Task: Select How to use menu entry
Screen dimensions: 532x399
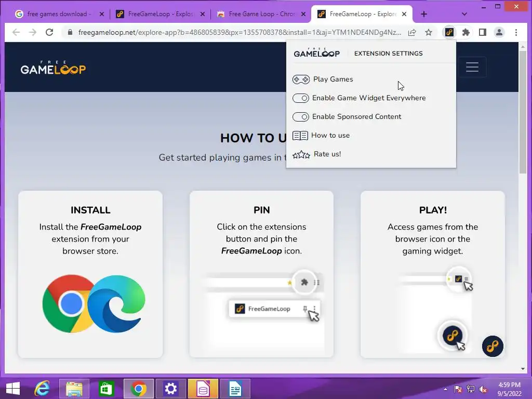Action: pyautogui.click(x=330, y=136)
